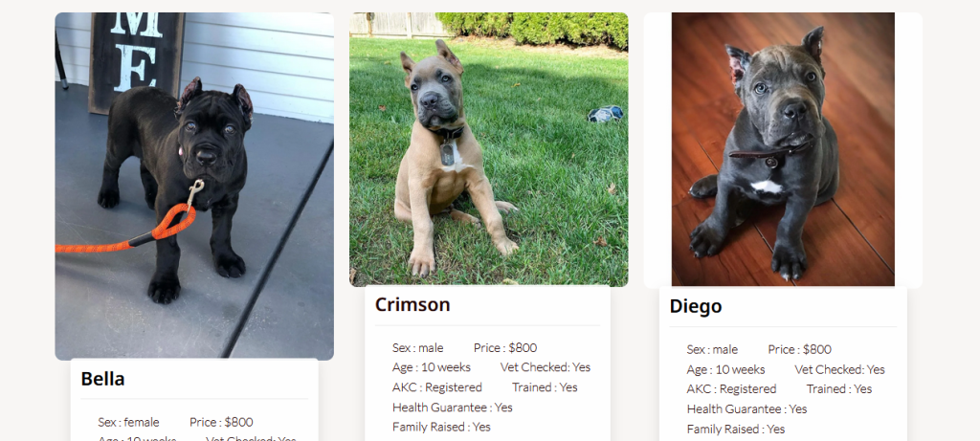The height and width of the screenshot is (441, 980).
Task: Click Diego's "AKC : Registered" detail
Action: click(732, 389)
